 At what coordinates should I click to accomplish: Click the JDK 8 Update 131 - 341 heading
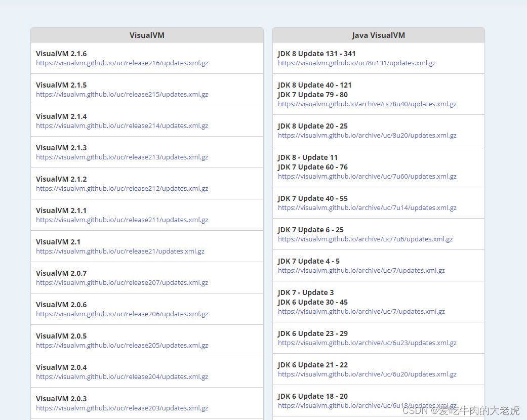[x=316, y=54]
